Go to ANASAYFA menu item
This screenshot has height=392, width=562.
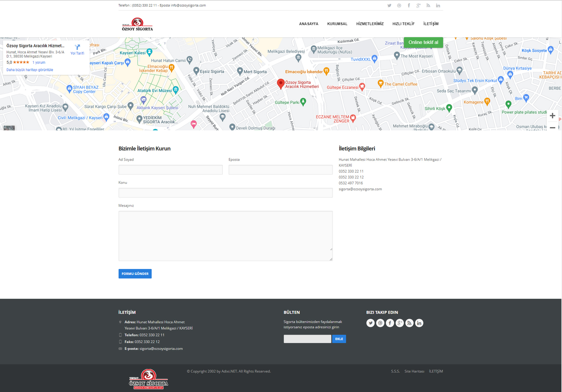click(309, 24)
